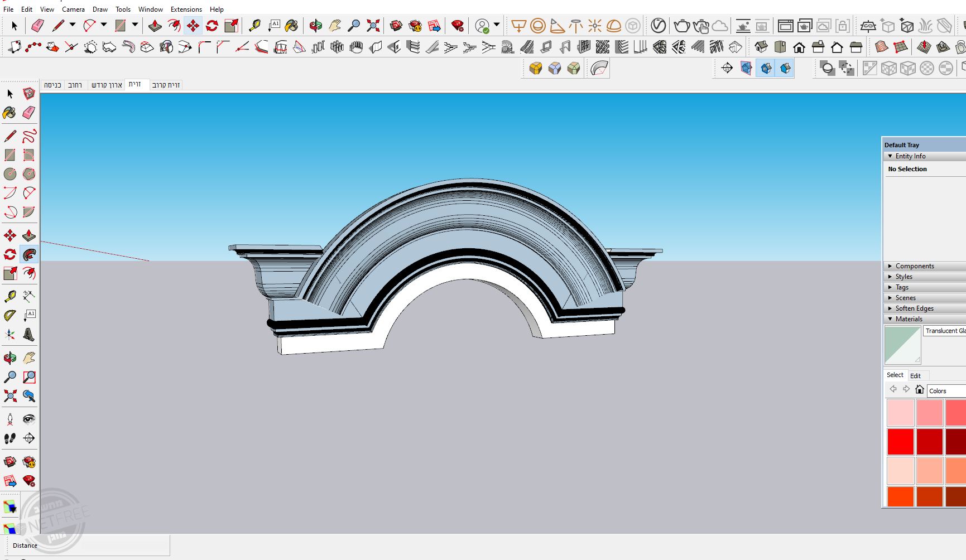Click the Walk footprints tool
Screen dimensions: 966x560
click(10, 438)
